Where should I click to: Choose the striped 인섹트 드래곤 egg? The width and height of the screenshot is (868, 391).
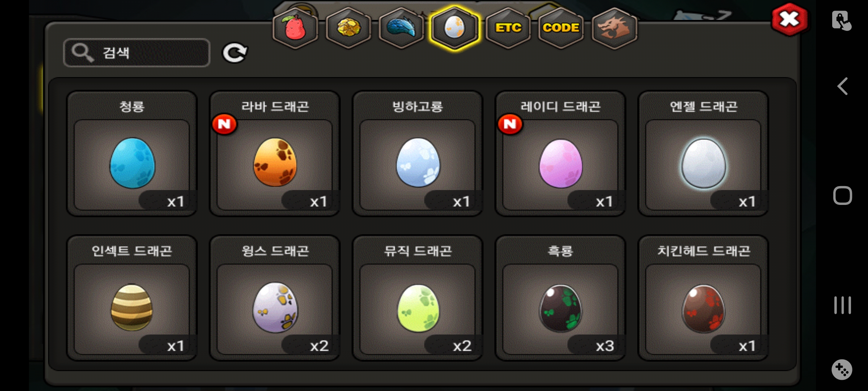132,298
